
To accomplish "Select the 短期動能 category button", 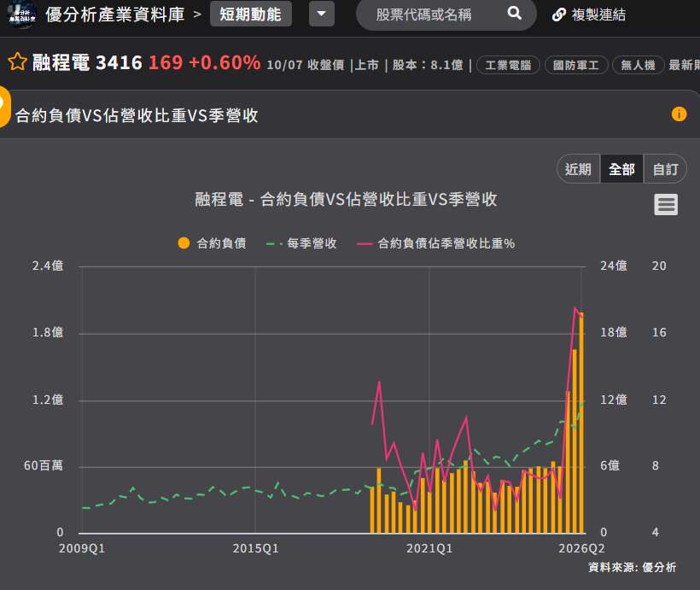I will (x=251, y=15).
